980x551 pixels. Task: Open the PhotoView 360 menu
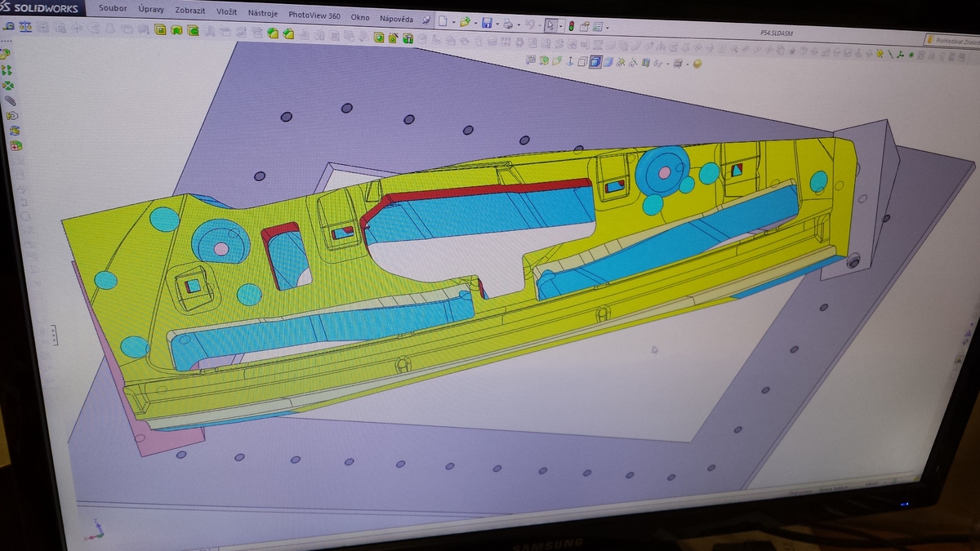tap(314, 15)
